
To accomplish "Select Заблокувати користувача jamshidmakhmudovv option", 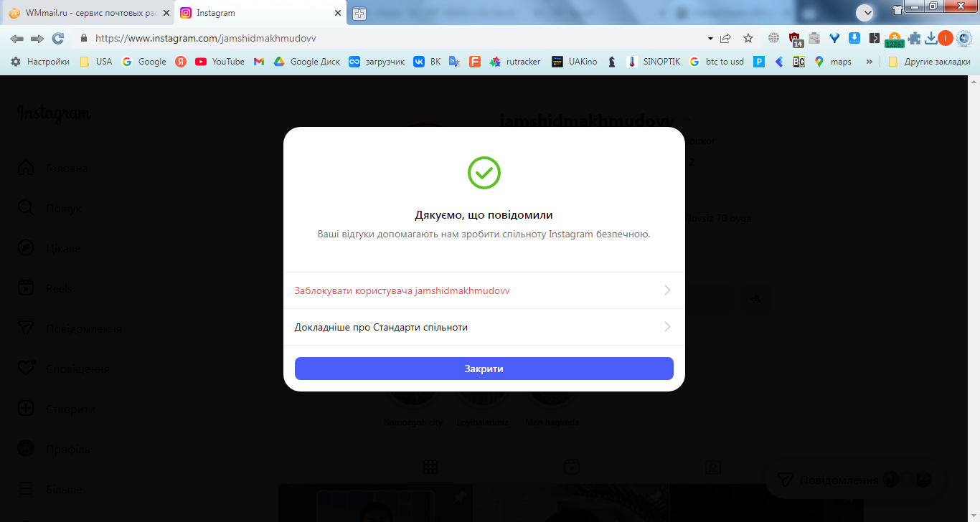I will (x=484, y=290).
